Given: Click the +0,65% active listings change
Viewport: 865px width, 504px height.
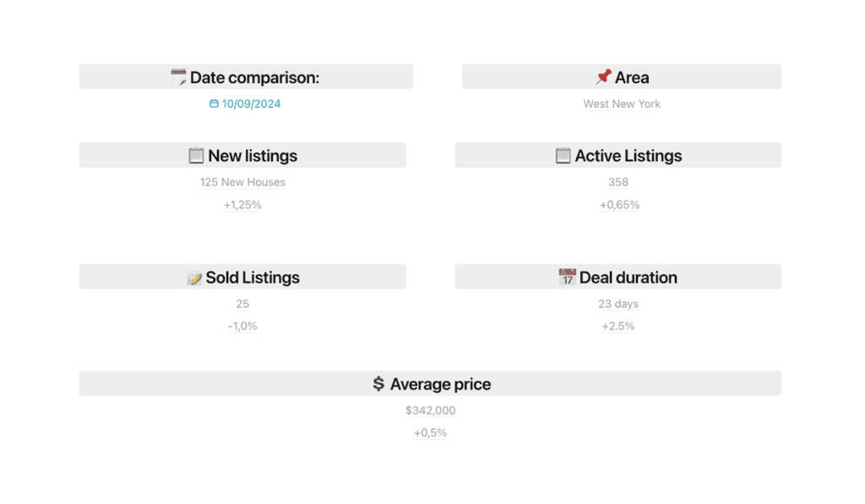Looking at the screenshot, I should [x=619, y=204].
